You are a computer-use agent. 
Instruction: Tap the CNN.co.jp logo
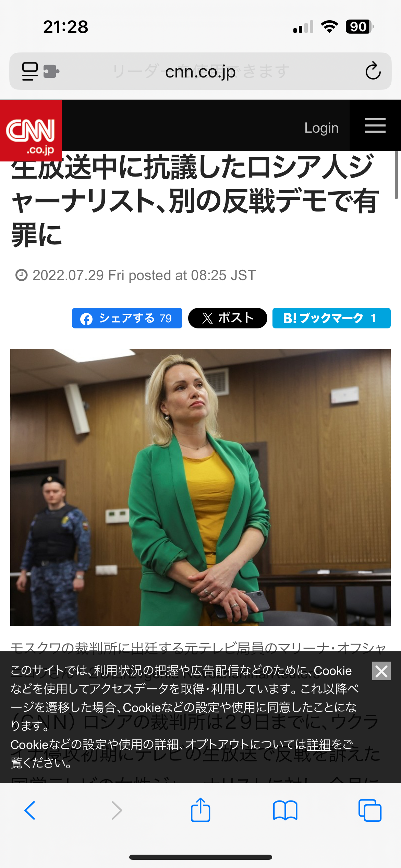point(31,131)
